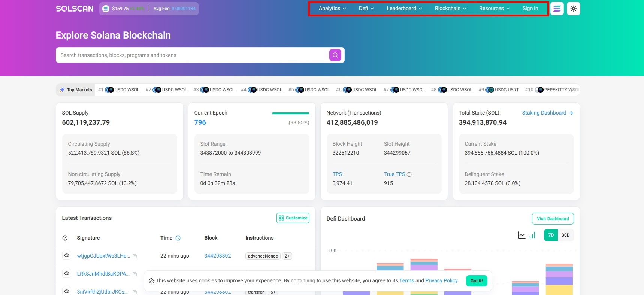Image resolution: width=644 pixels, height=295 pixels.
Task: Expand the 2+ instructions badge for advanceNonce
Action: coord(287,256)
